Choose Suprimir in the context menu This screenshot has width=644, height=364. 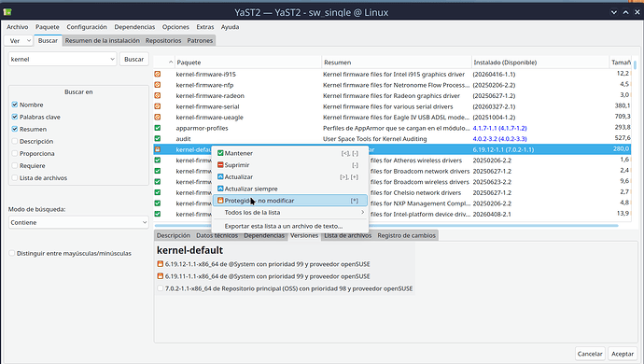point(290,165)
